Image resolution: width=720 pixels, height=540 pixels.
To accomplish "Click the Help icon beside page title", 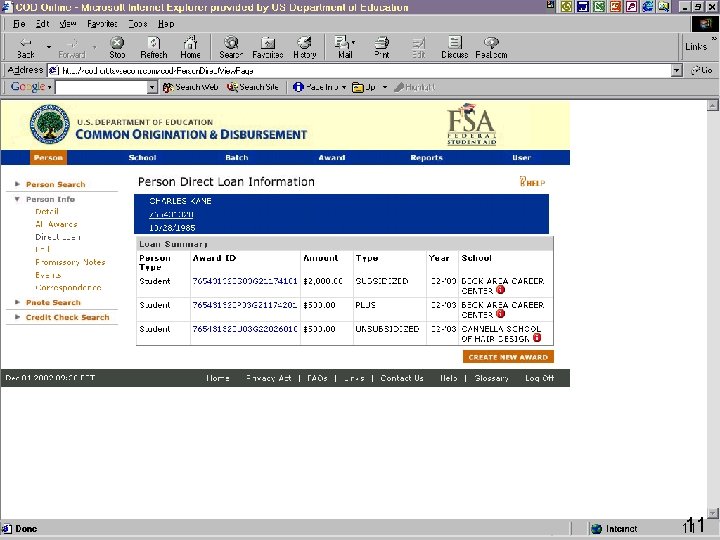I will click(532, 182).
